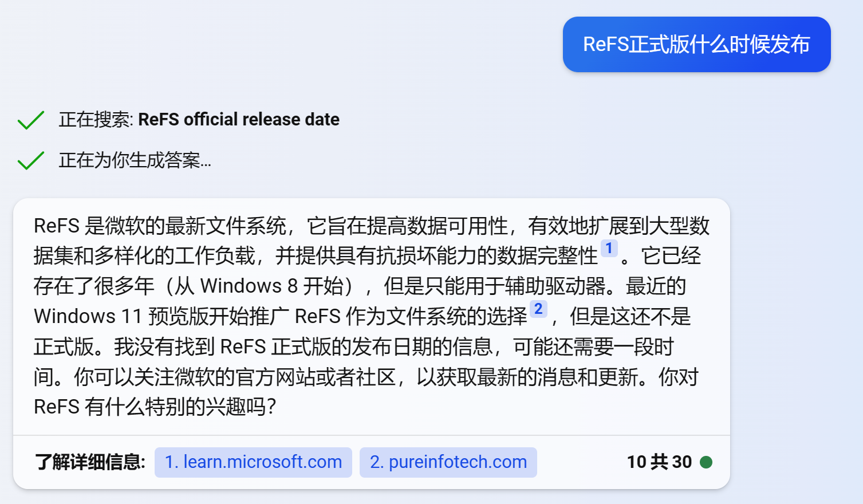The height and width of the screenshot is (504, 863).
Task: Click the bold query ReFS official release date
Action: 238,119
